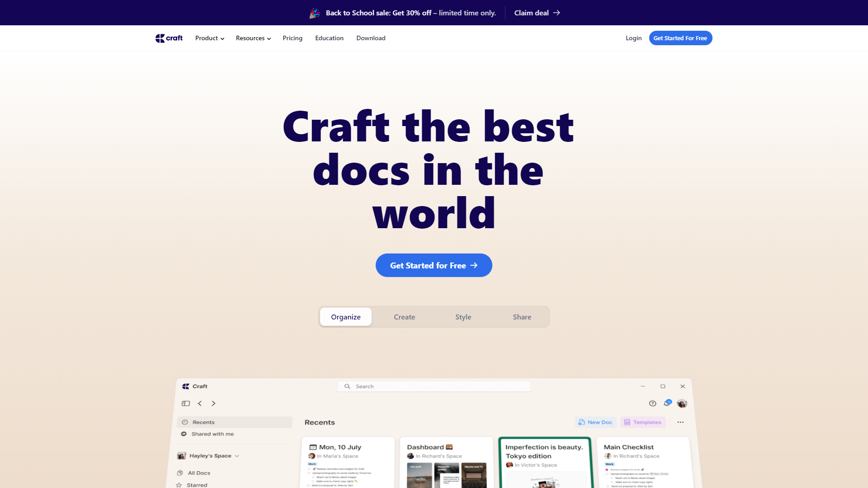Navigate back with the left arrow icon
This screenshot has height=488, width=868.
pyautogui.click(x=199, y=403)
